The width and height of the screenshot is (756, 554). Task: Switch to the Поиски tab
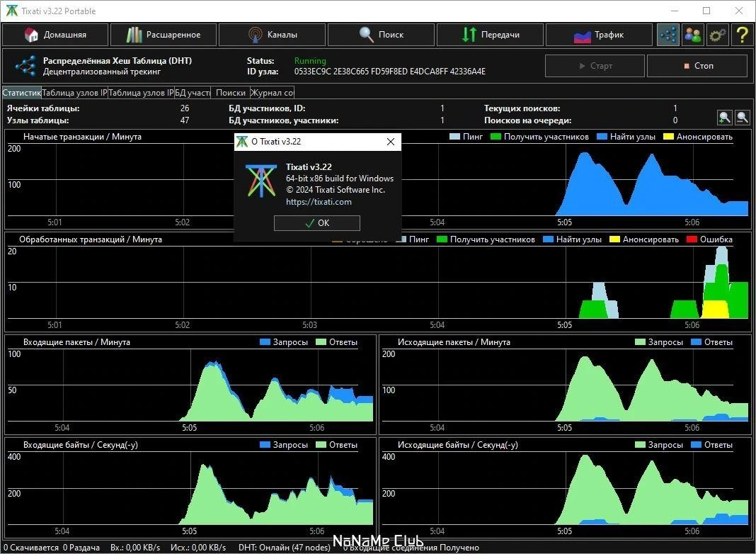[231, 93]
